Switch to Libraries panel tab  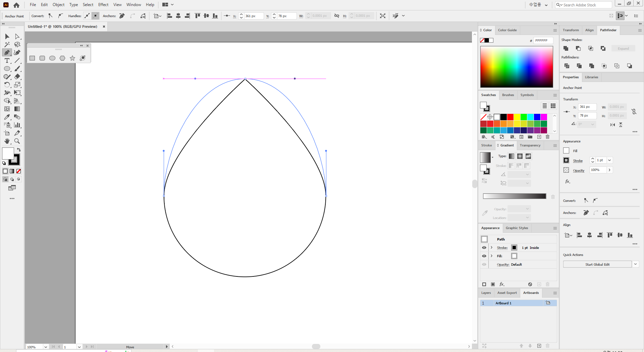click(x=591, y=77)
